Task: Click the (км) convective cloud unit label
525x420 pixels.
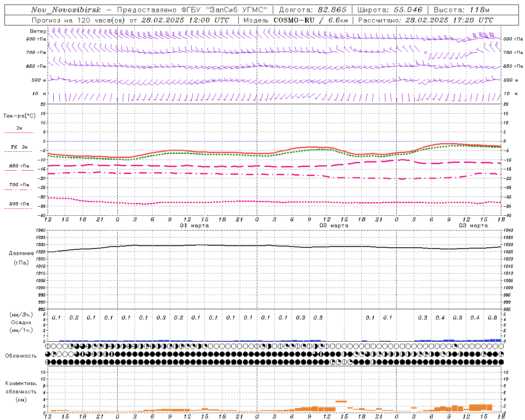Action: pyautogui.click(x=21, y=399)
